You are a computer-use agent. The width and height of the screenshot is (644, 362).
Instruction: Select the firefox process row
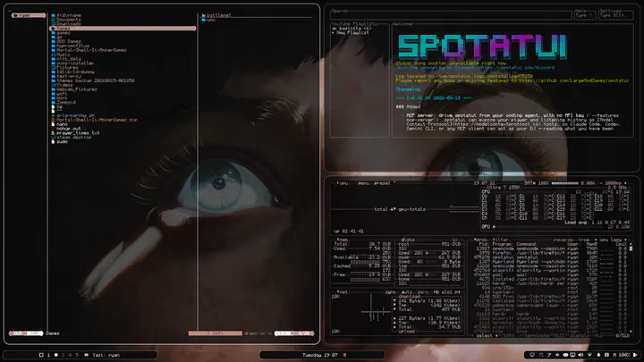point(551,253)
